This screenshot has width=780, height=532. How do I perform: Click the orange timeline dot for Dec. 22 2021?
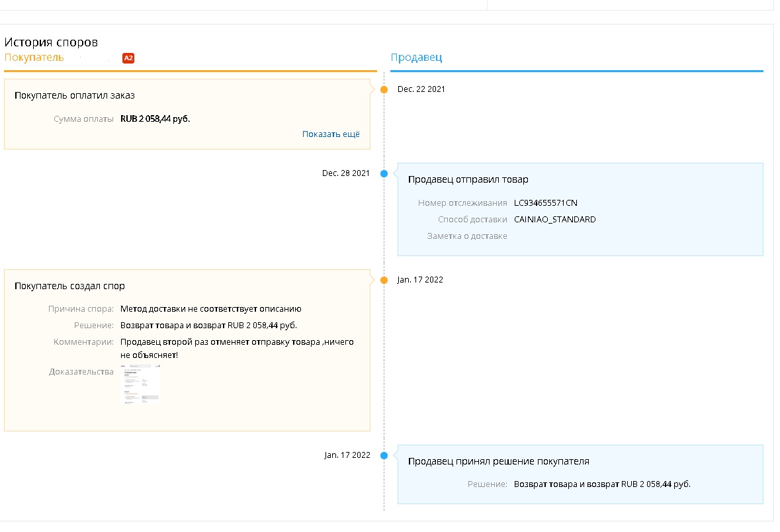pos(384,89)
